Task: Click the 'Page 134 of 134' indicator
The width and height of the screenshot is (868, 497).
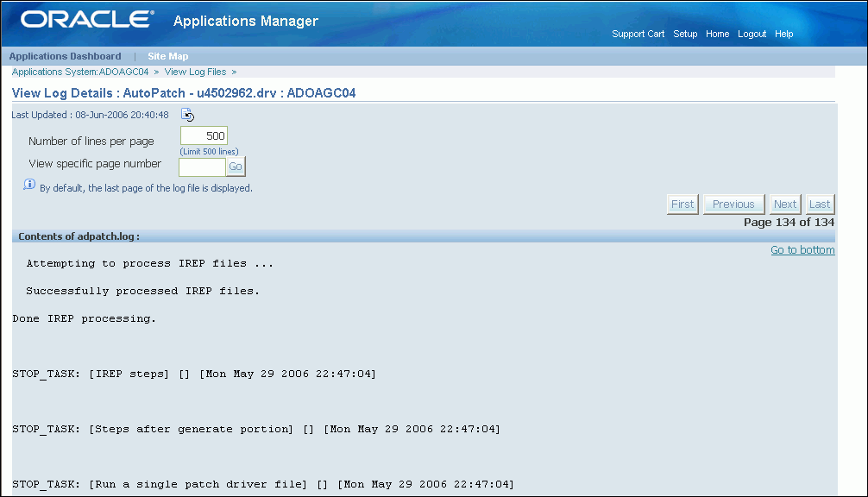Action: point(789,222)
